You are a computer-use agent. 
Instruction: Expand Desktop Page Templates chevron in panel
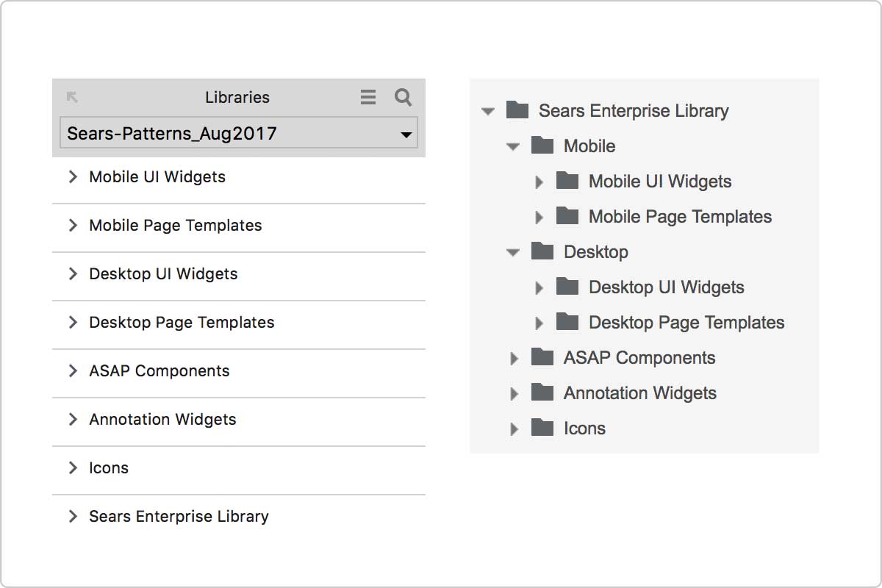pyautogui.click(x=73, y=323)
